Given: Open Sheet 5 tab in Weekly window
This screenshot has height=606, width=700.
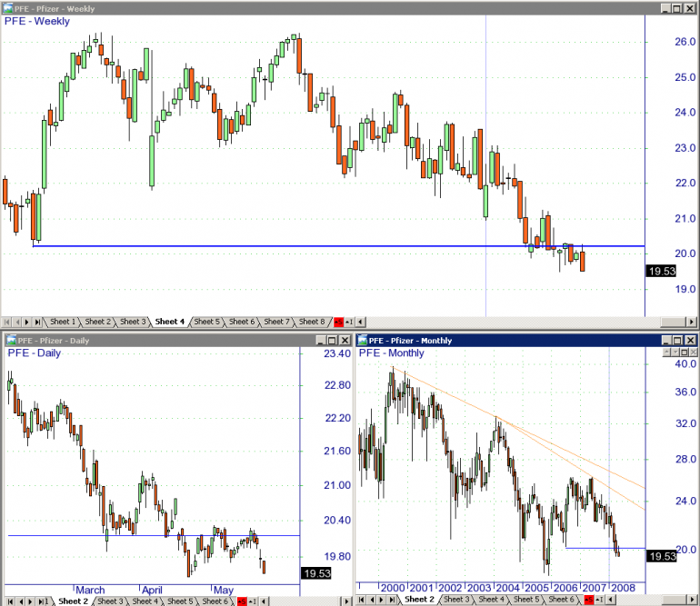Looking at the screenshot, I should click(x=206, y=322).
